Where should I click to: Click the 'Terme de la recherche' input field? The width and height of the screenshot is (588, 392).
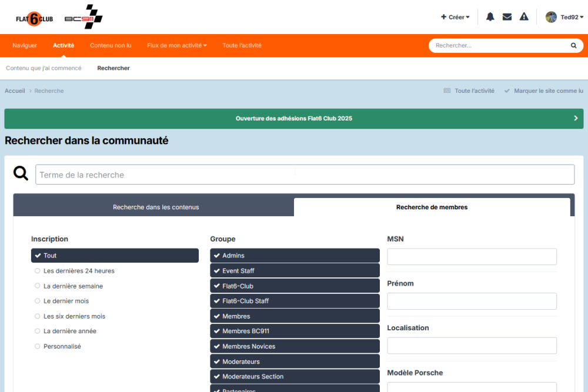(305, 175)
